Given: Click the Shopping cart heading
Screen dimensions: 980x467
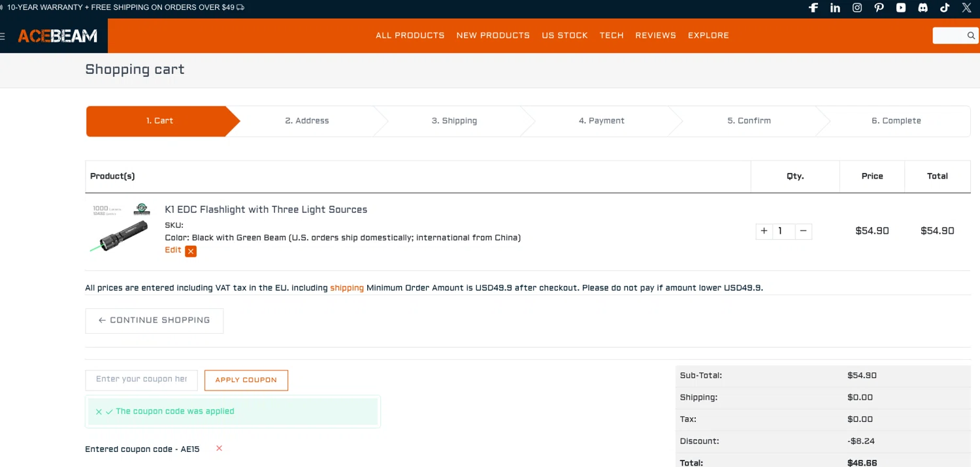Looking at the screenshot, I should click(x=135, y=69).
